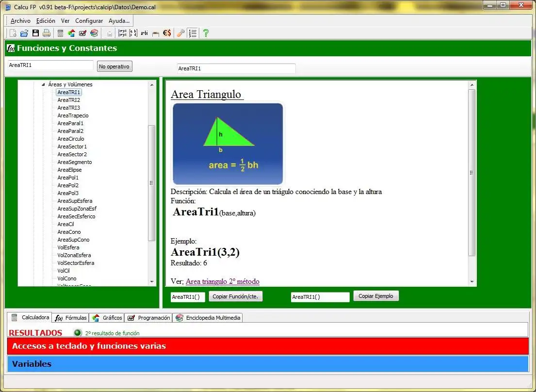Toggle the numbered list toolbar icon
Viewport: 536px width, 392px height.
(193, 33)
